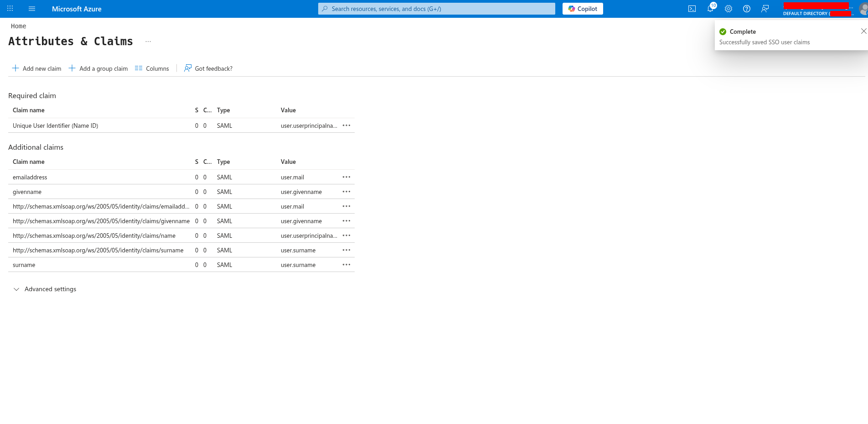The image size is (868, 424).
Task: Click Add new claim
Action: pyautogui.click(x=36, y=68)
